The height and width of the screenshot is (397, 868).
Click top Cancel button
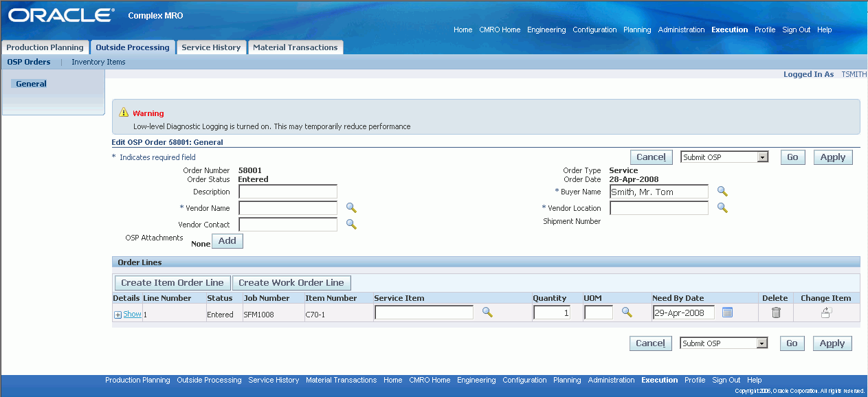coord(651,157)
